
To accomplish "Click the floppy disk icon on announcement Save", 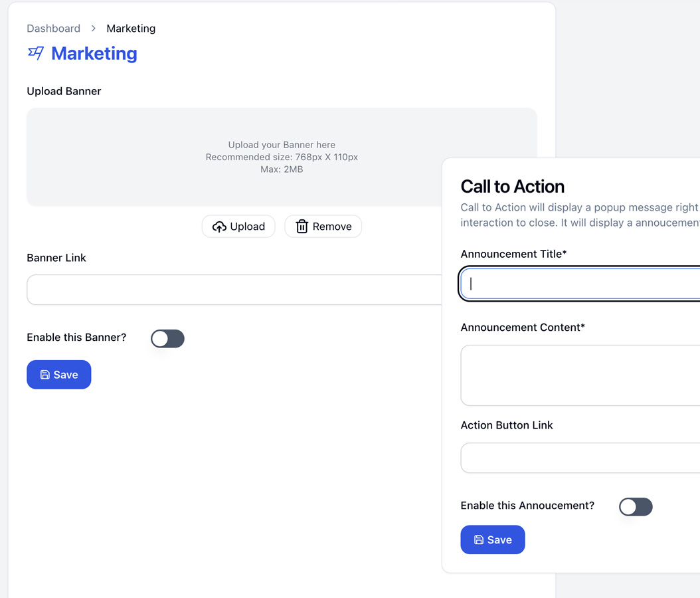I will click(479, 540).
